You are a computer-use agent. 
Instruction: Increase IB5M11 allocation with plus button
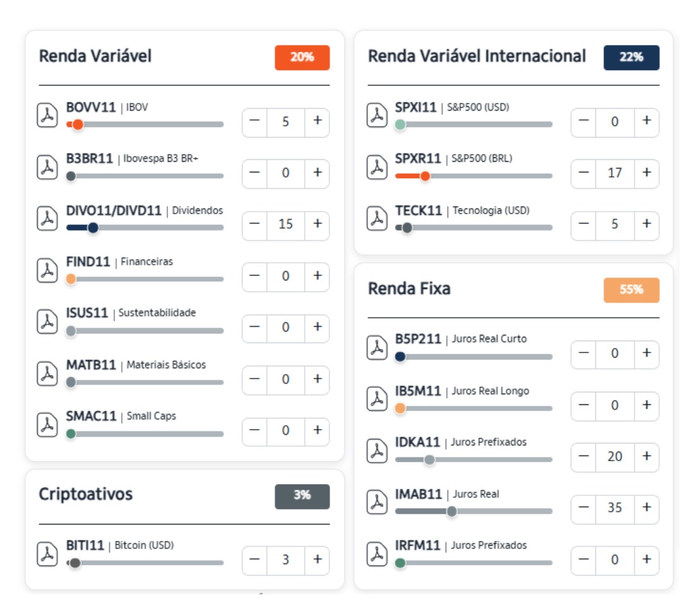pyautogui.click(x=647, y=405)
